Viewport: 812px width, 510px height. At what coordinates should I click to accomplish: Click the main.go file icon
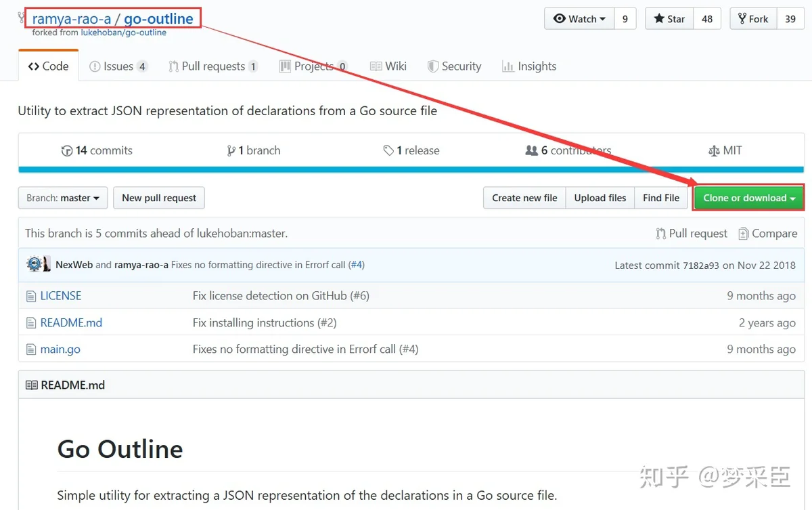[30, 349]
